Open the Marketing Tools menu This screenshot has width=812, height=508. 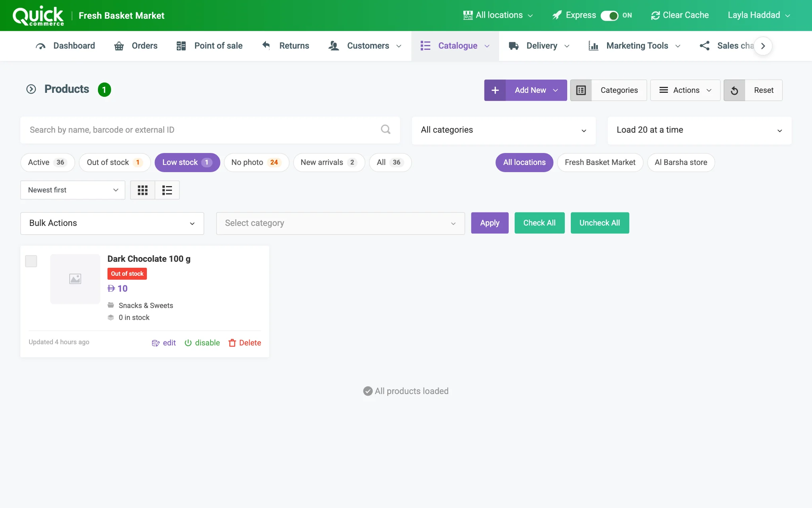(x=635, y=46)
